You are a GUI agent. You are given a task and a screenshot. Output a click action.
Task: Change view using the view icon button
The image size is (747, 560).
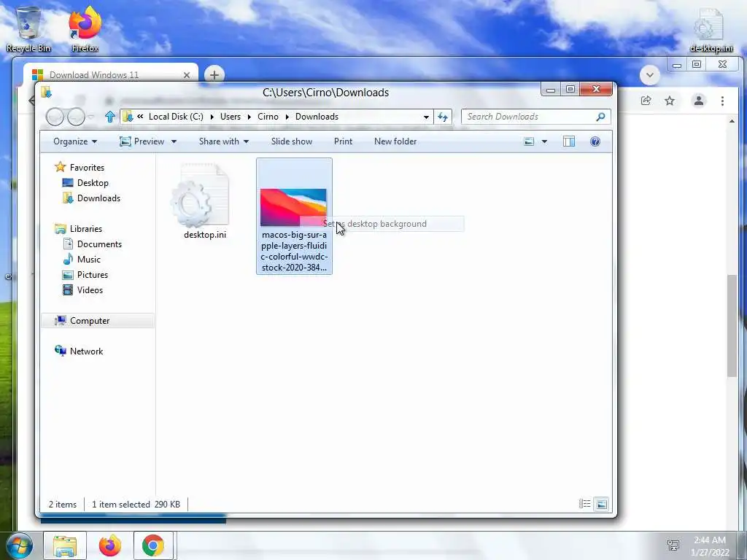click(x=529, y=141)
